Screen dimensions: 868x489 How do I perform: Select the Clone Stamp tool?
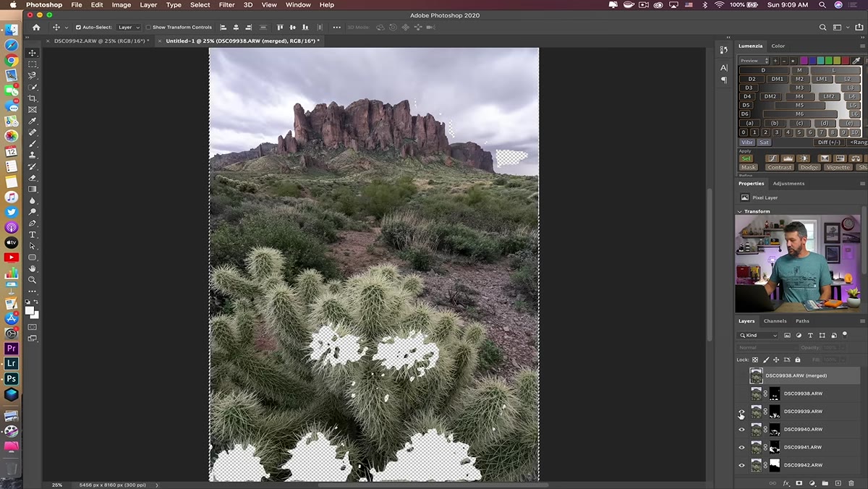pos(33,155)
